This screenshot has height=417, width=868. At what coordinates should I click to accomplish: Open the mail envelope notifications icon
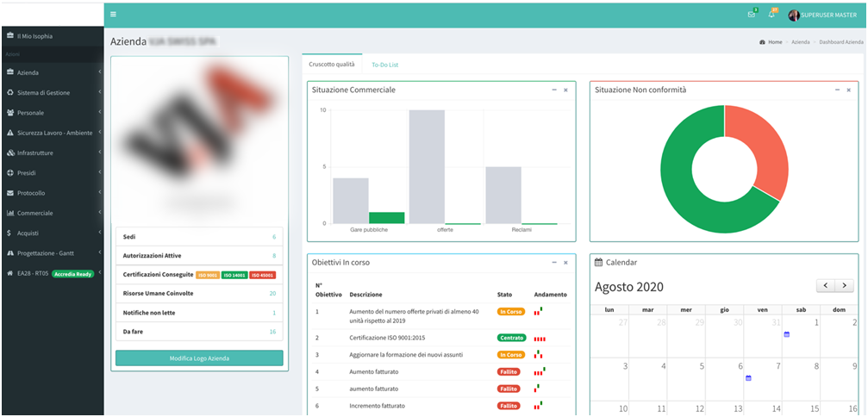click(x=752, y=15)
